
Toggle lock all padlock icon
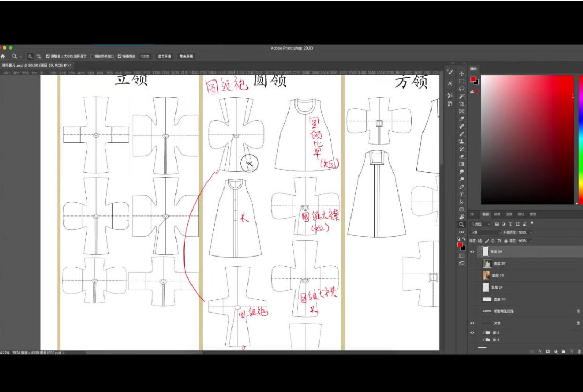click(506, 241)
